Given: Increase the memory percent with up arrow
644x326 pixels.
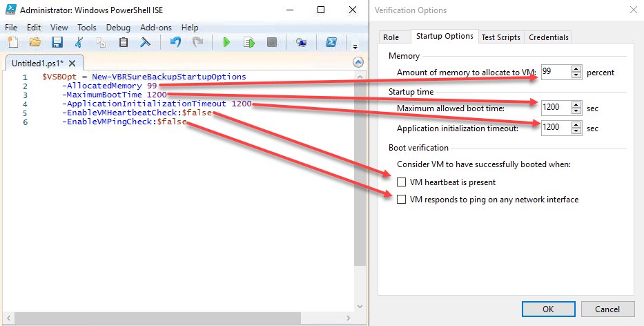Looking at the screenshot, I should [576, 68].
